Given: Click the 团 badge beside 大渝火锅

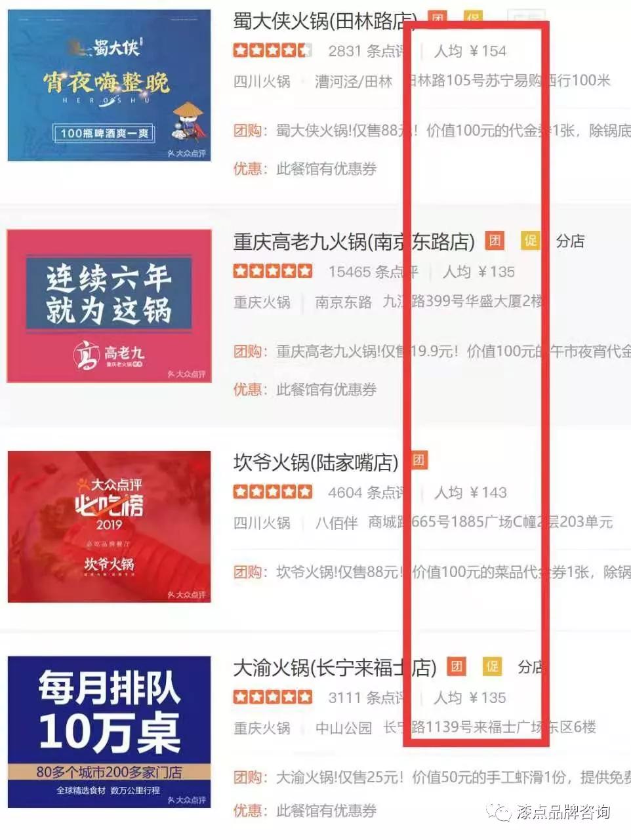Looking at the screenshot, I should pyautogui.click(x=457, y=667).
